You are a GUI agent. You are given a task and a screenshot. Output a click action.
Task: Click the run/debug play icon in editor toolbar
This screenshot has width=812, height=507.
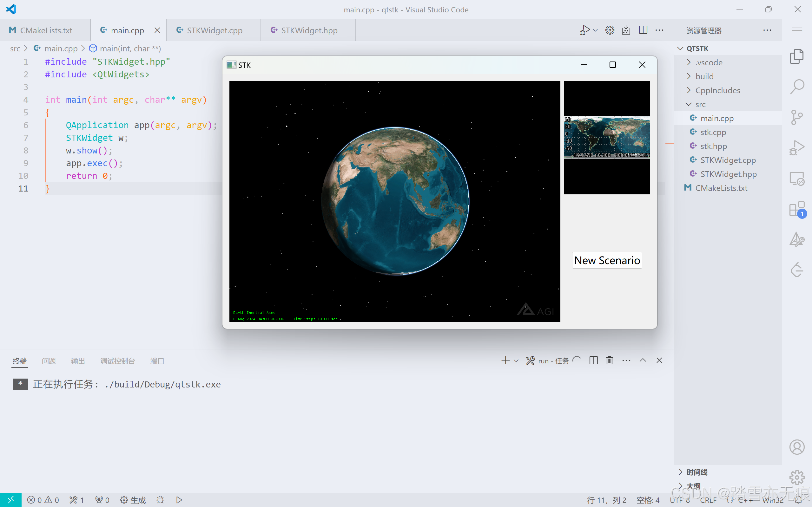(x=584, y=30)
